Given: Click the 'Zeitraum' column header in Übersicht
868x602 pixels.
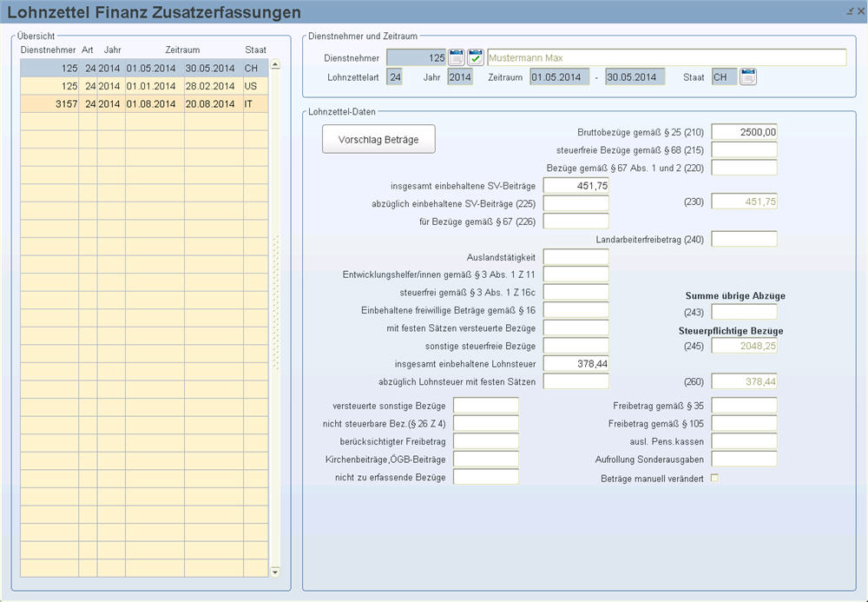Looking at the screenshot, I should 182,50.
